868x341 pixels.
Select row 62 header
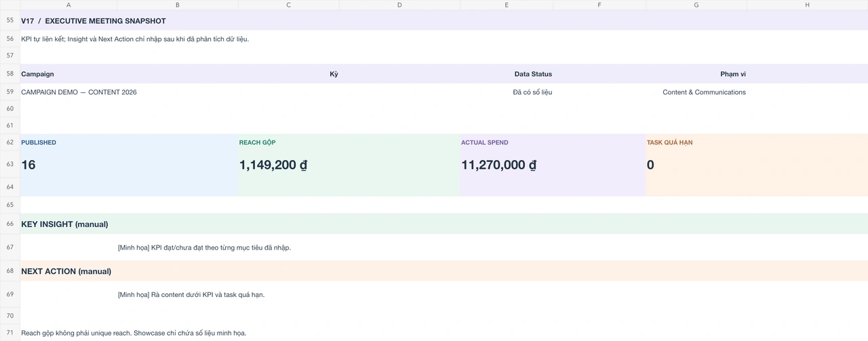(10, 142)
